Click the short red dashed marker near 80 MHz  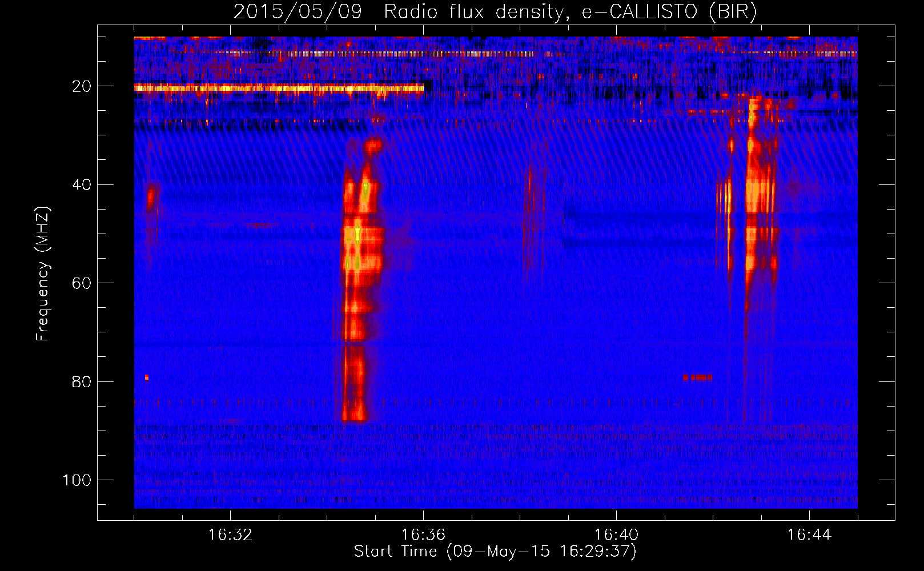point(697,377)
